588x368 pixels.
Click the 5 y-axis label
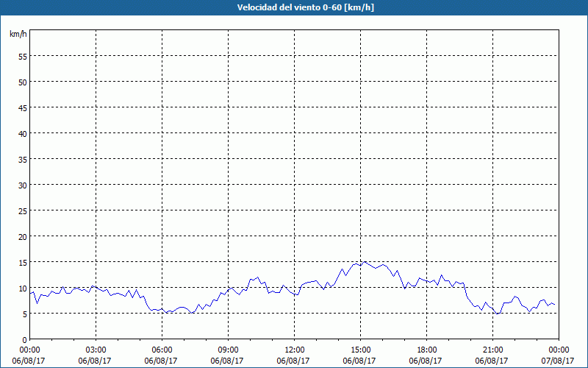[x=25, y=314]
